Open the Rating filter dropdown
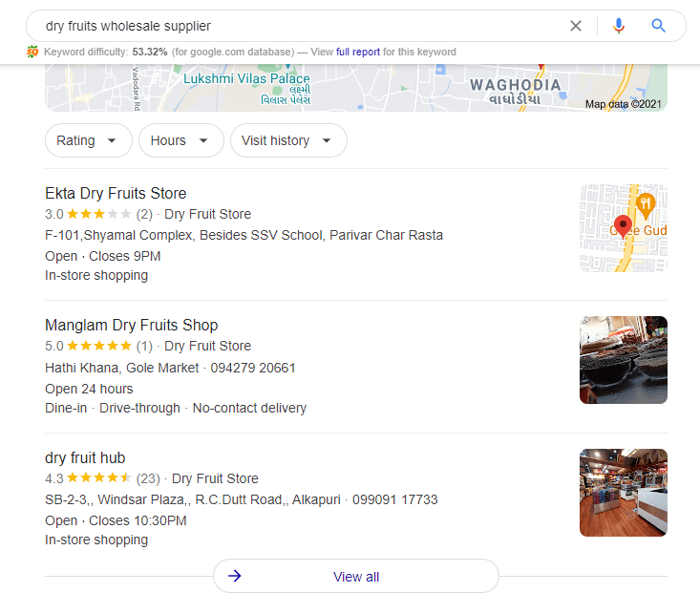This screenshot has width=700, height=593. coord(89,140)
